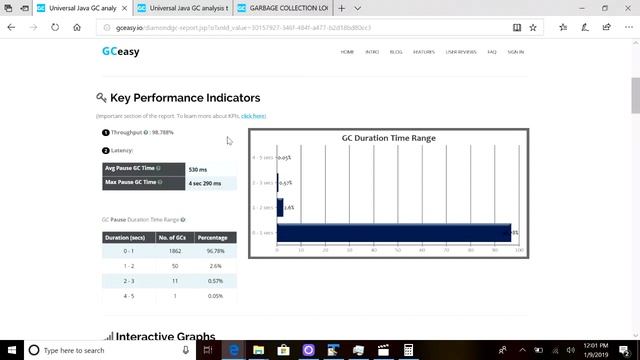This screenshot has height=360, width=640.
Task: Click the 4 - 5 duration row cell
Action: click(x=129, y=296)
